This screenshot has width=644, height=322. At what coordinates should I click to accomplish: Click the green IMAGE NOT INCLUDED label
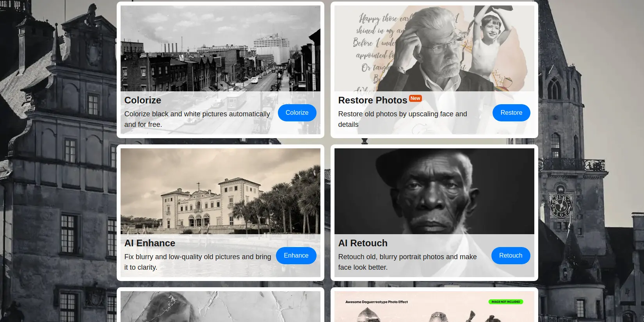pyautogui.click(x=506, y=302)
